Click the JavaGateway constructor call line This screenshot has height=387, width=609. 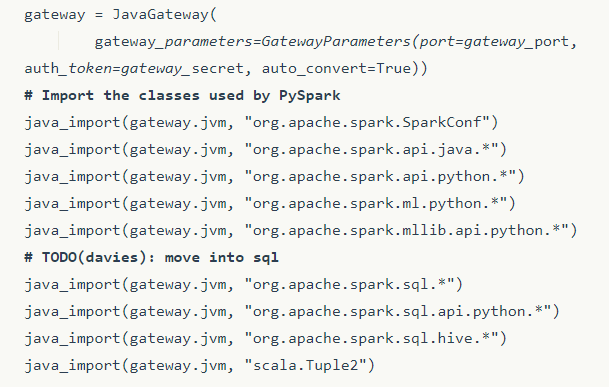120,15
